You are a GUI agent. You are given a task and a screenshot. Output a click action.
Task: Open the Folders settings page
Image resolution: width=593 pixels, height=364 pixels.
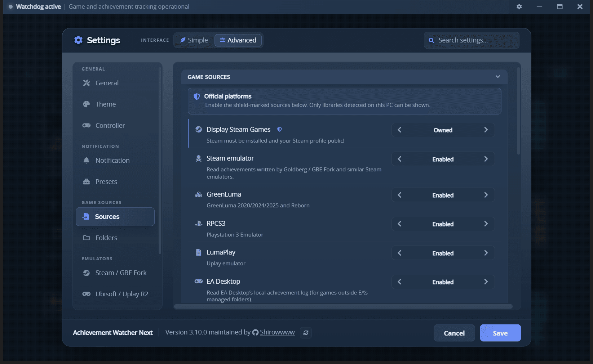(115, 238)
